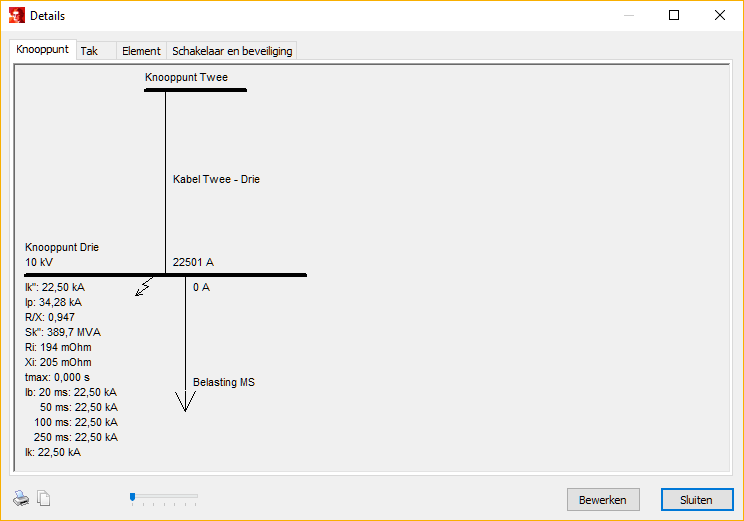Click the Sluiten button
Screen dimensions: 744x521
click(x=696, y=499)
